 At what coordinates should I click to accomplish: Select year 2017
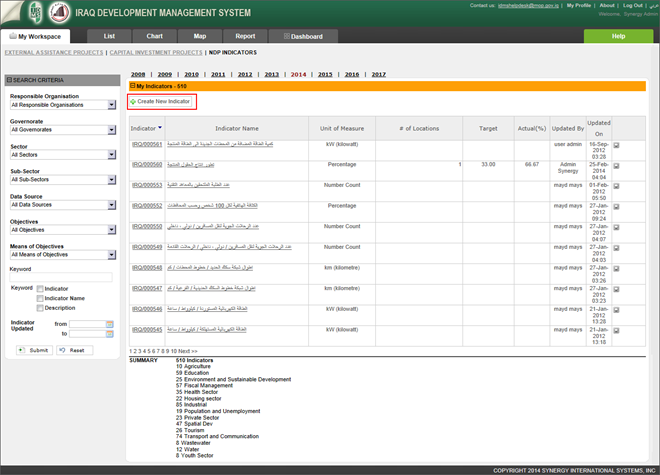pos(378,75)
